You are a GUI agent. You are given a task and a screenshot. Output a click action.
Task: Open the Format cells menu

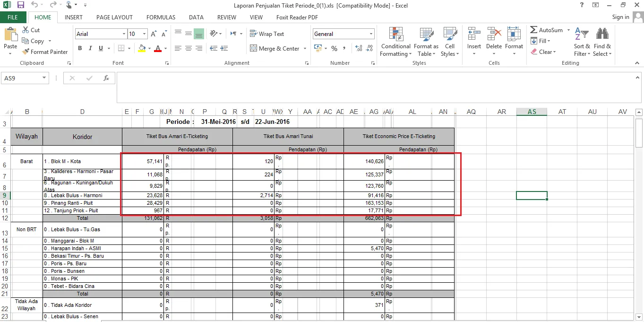514,42
